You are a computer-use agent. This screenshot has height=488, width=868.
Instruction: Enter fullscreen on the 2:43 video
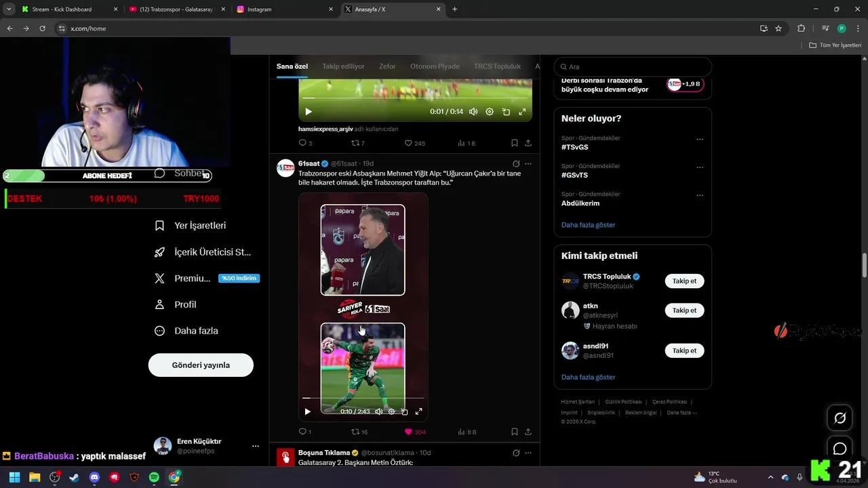418,411
